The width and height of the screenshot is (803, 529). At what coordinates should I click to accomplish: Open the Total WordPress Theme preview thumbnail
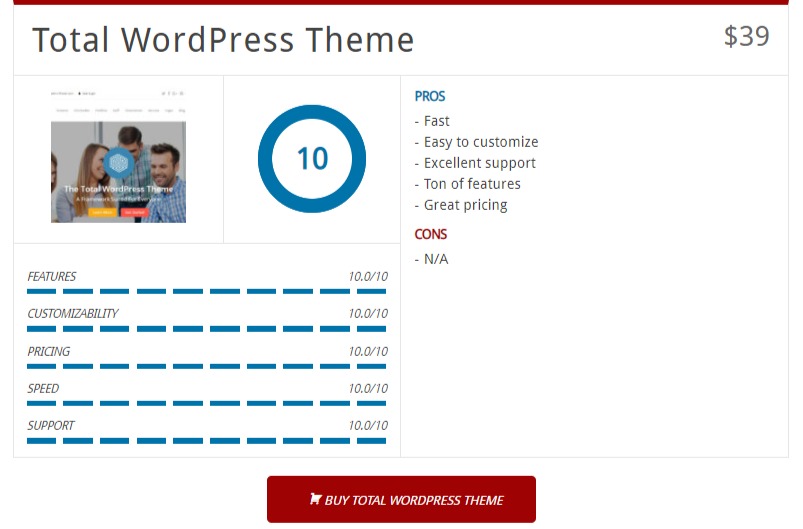click(118, 156)
